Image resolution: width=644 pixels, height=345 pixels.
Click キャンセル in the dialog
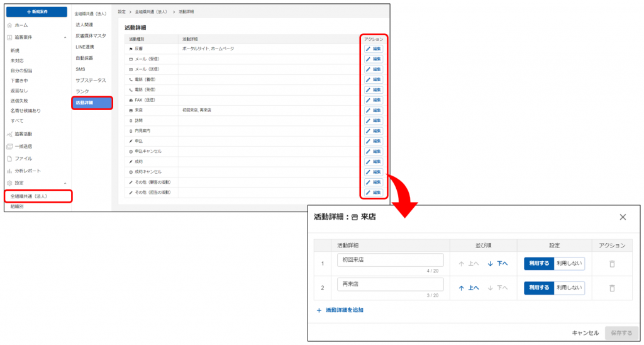pos(586,333)
